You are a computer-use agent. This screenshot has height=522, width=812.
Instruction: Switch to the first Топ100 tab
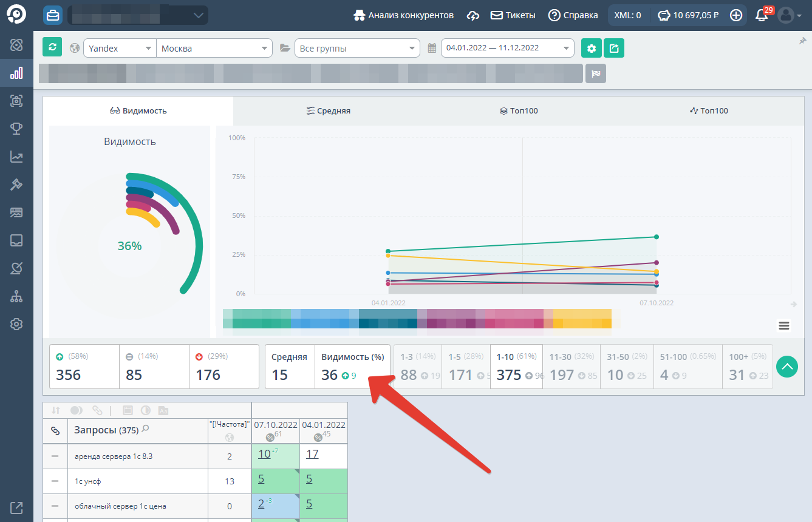[519, 110]
